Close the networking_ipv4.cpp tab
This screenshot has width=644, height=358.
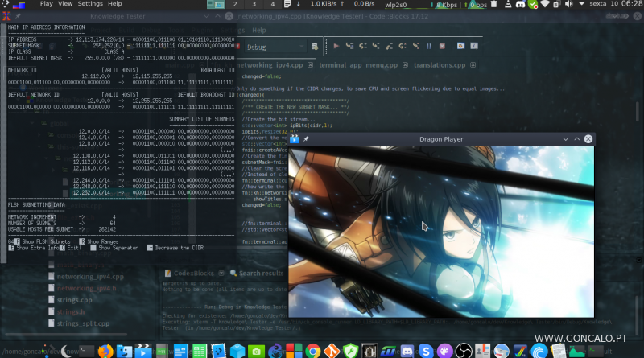point(310,65)
